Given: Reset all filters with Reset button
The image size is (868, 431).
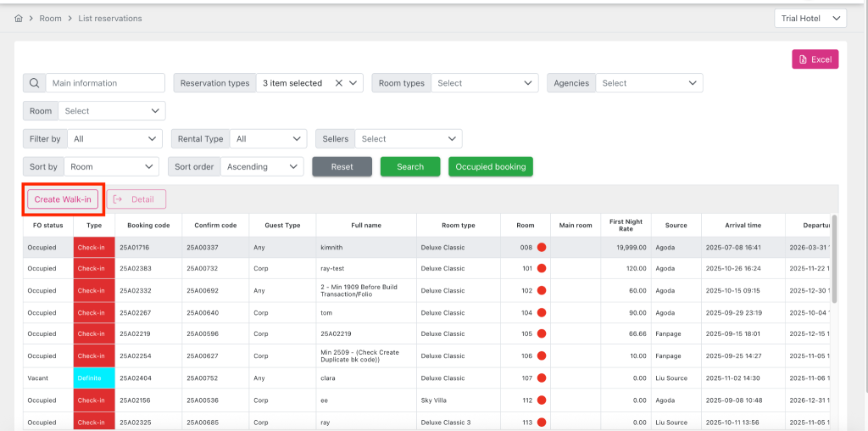Looking at the screenshot, I should (342, 167).
